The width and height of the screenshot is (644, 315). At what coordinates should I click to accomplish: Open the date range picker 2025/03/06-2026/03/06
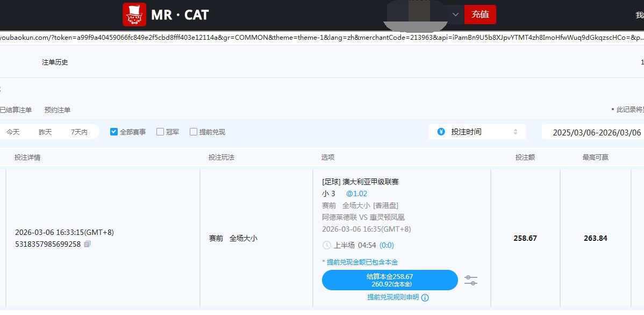pyautogui.click(x=596, y=132)
